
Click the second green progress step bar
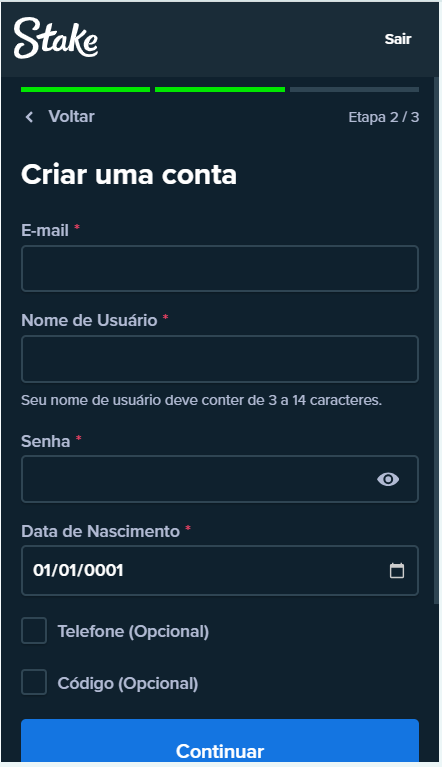220,90
